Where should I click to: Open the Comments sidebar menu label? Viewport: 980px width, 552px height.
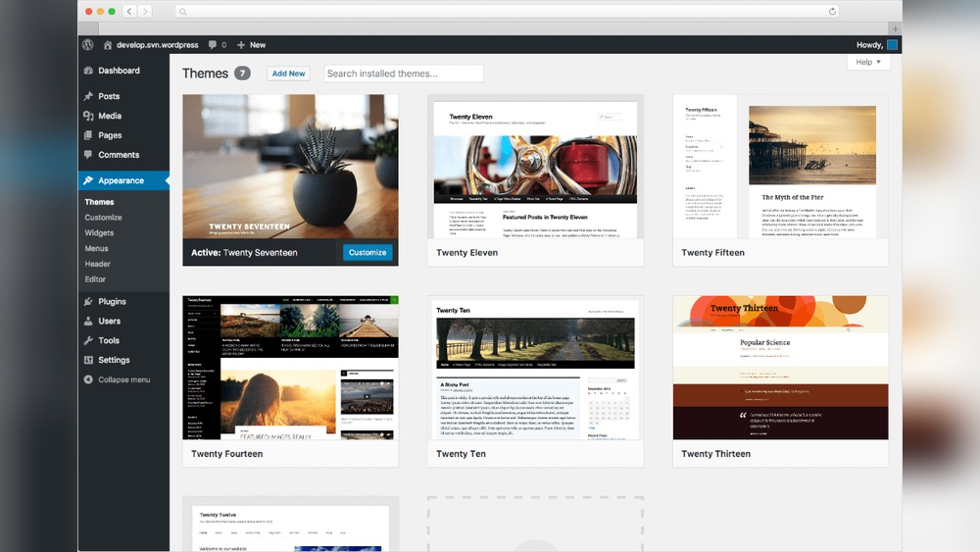pos(119,154)
